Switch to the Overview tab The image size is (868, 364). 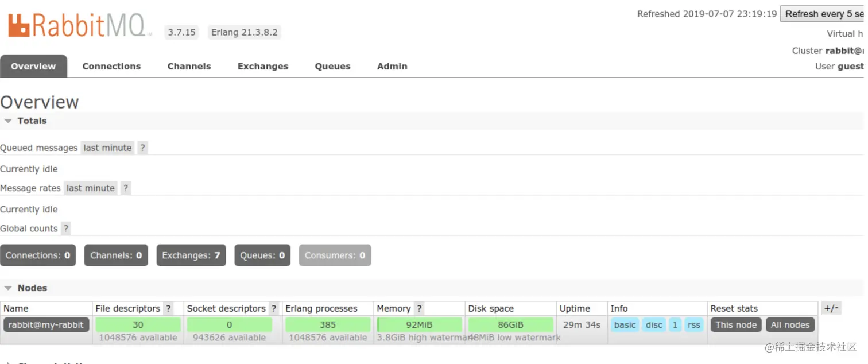pyautogui.click(x=33, y=66)
